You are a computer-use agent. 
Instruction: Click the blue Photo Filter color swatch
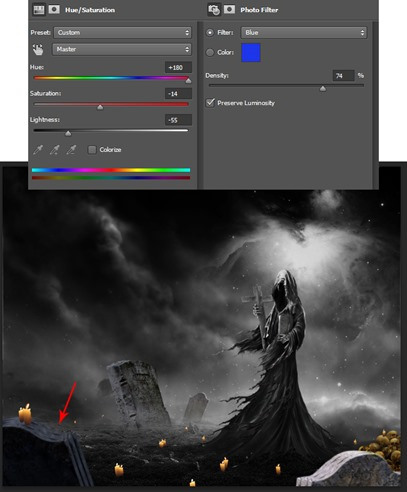251,53
